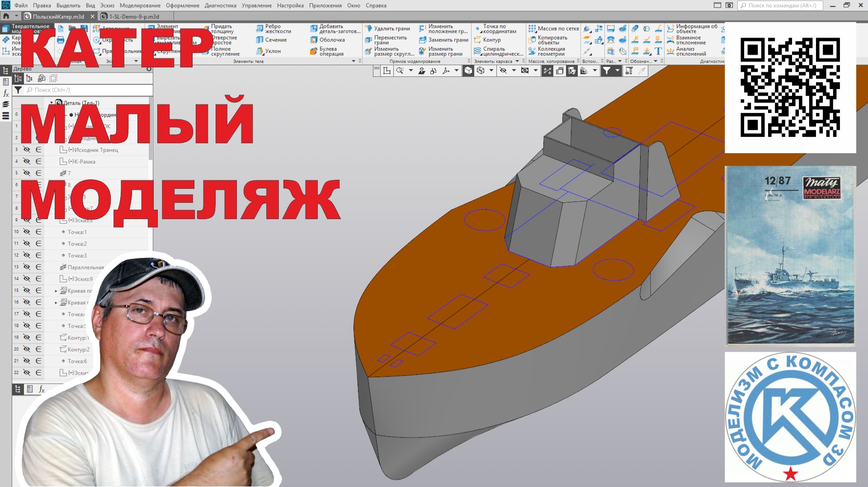Select the Удалить грани tool
Screen dimensions: 868x487
387,28
